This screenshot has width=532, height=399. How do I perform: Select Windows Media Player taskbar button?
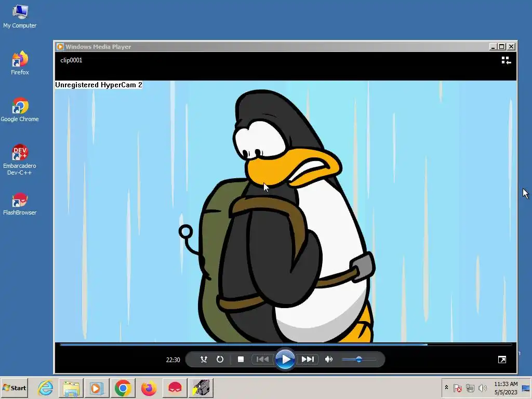click(x=97, y=388)
